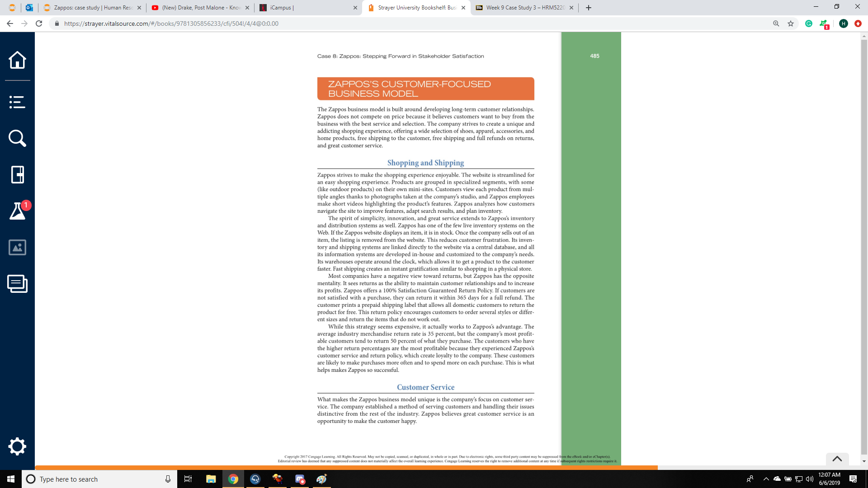The height and width of the screenshot is (488, 868).
Task: Bookmark this page with the star icon
Action: pos(791,23)
